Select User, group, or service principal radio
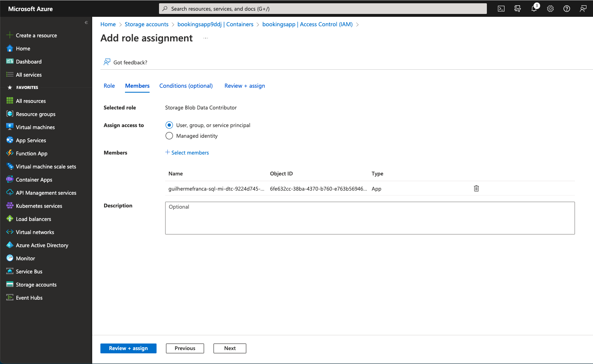The height and width of the screenshot is (364, 593). click(169, 125)
